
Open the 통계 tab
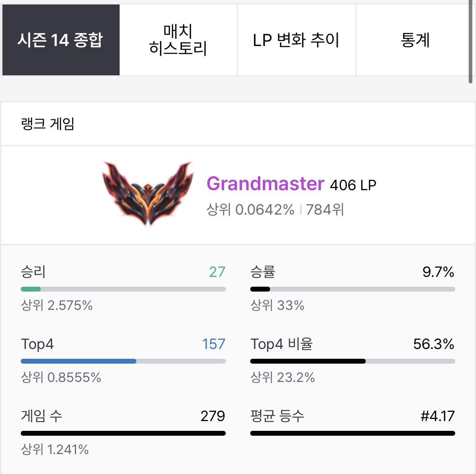click(x=415, y=40)
